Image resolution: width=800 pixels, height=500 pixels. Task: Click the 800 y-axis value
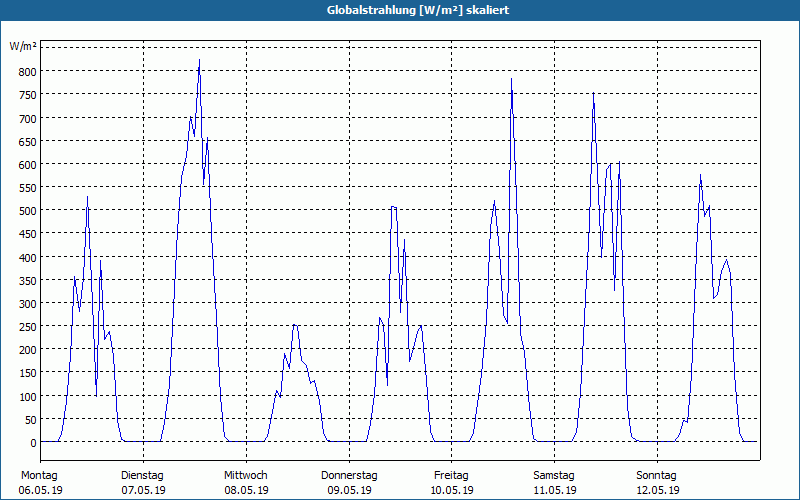pos(28,72)
